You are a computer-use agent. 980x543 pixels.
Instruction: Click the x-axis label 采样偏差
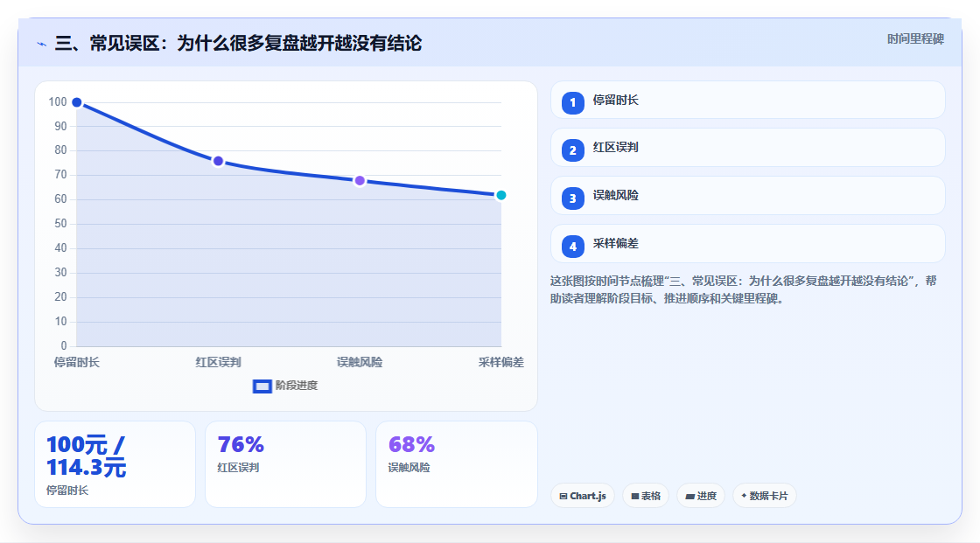[500, 362]
